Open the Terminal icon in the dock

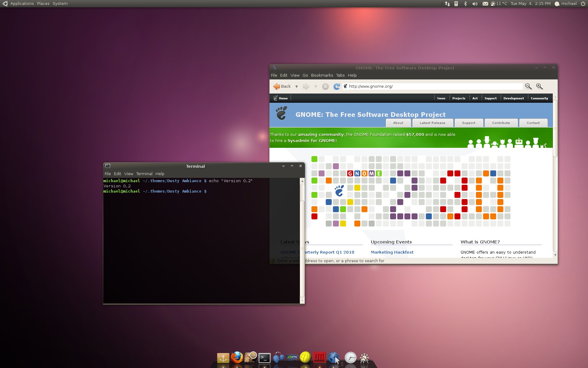264,358
